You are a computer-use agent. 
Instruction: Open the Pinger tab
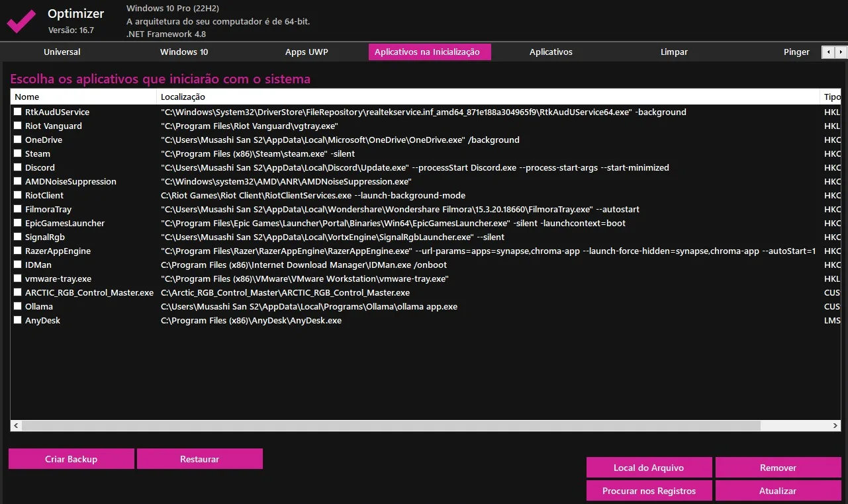pos(796,52)
